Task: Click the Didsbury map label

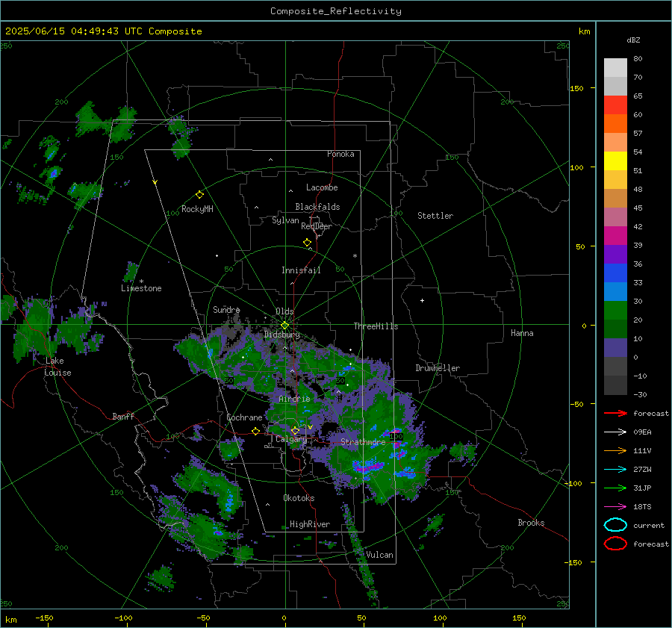Action: (x=281, y=335)
